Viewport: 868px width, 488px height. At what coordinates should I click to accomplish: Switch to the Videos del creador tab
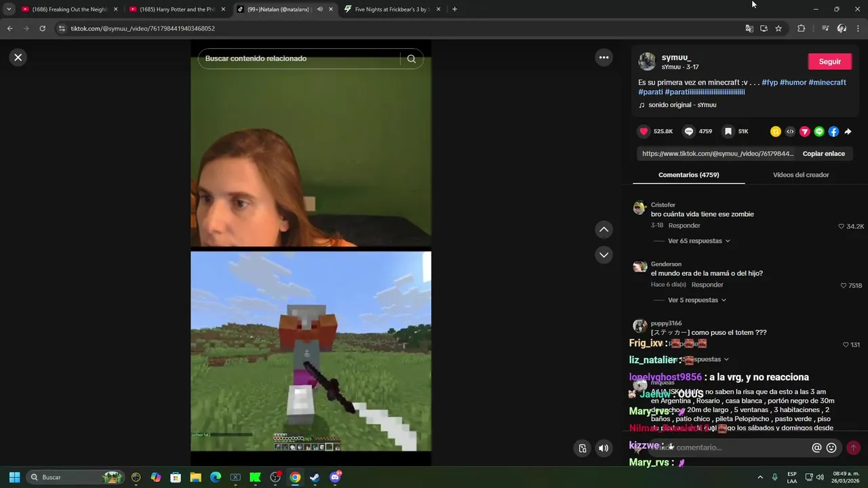coord(801,175)
